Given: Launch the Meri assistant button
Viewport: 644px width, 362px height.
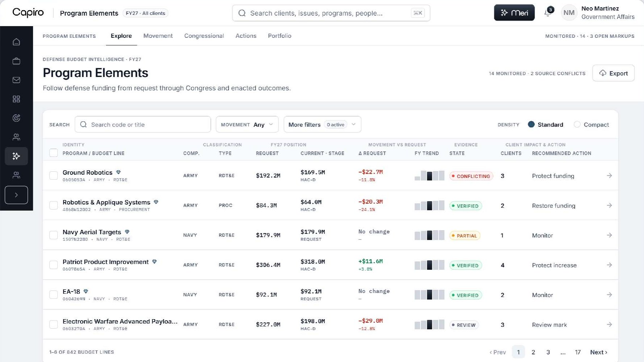Looking at the screenshot, I should 514,13.
